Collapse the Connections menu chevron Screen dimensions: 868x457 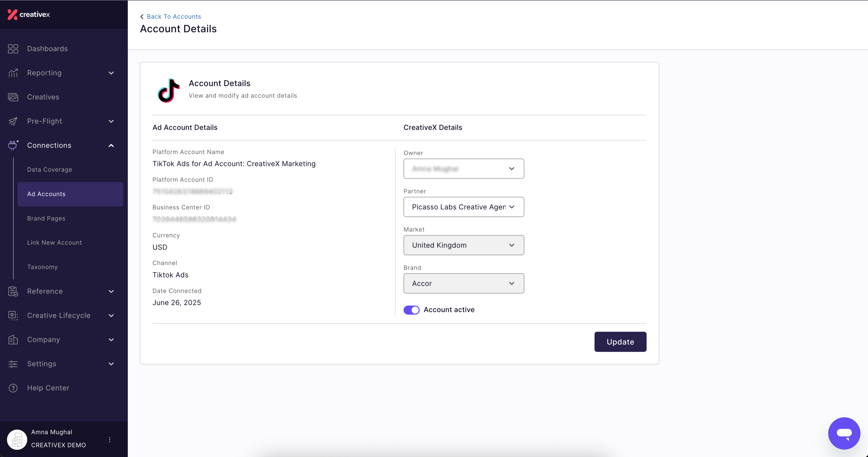click(111, 146)
